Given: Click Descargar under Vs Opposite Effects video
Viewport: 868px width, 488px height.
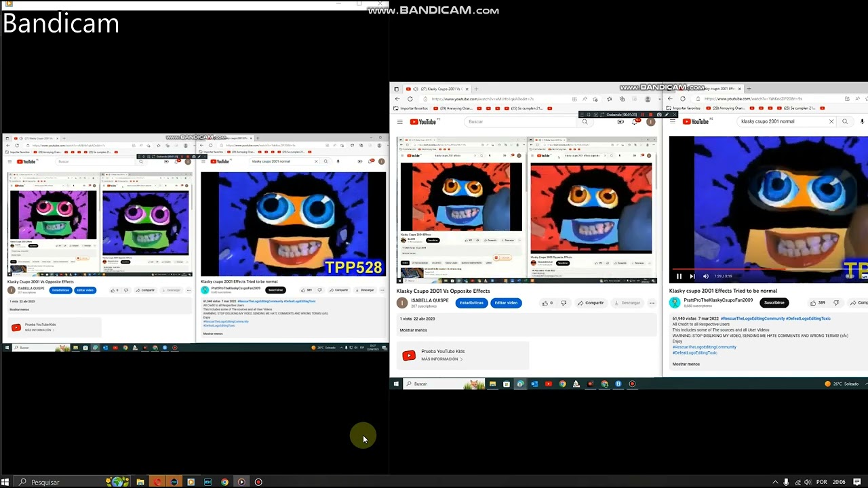Looking at the screenshot, I should pyautogui.click(x=627, y=303).
